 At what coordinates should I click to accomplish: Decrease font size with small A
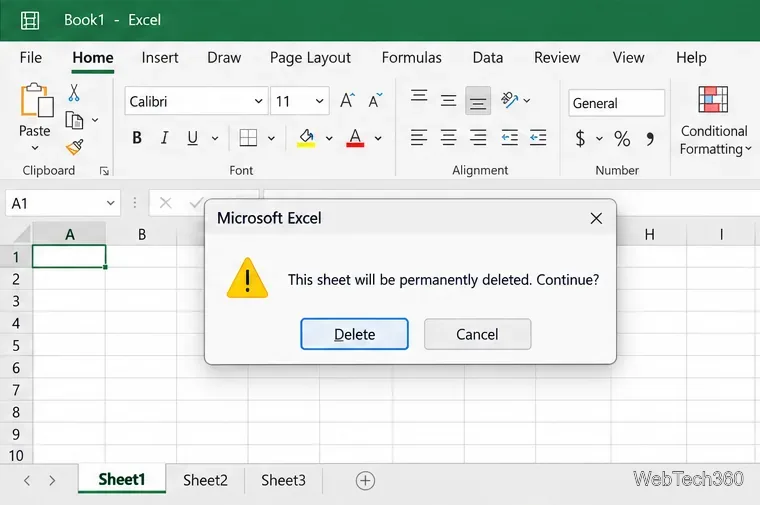click(375, 100)
